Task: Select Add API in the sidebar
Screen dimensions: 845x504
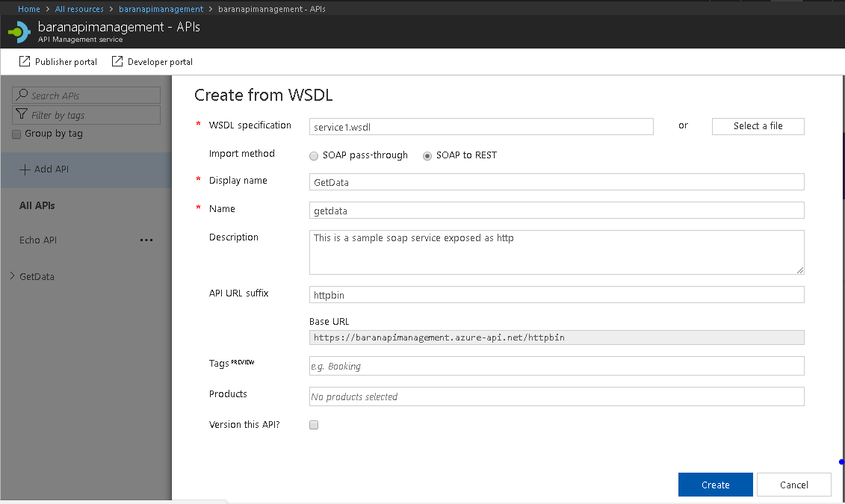Action: (x=86, y=169)
